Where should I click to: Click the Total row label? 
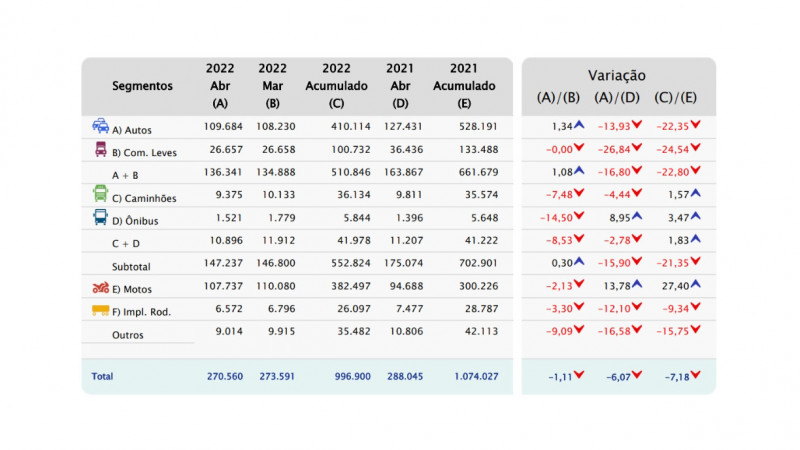pyautogui.click(x=102, y=377)
